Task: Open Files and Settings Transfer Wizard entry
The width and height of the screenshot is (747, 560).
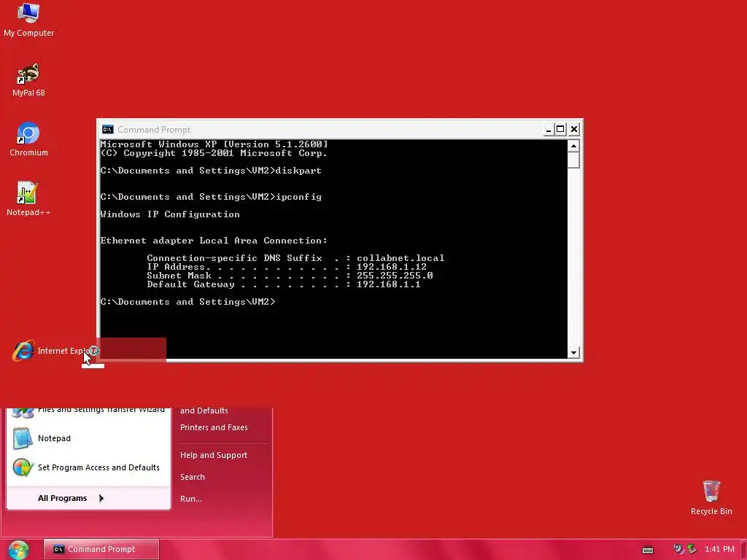Action: point(88,413)
